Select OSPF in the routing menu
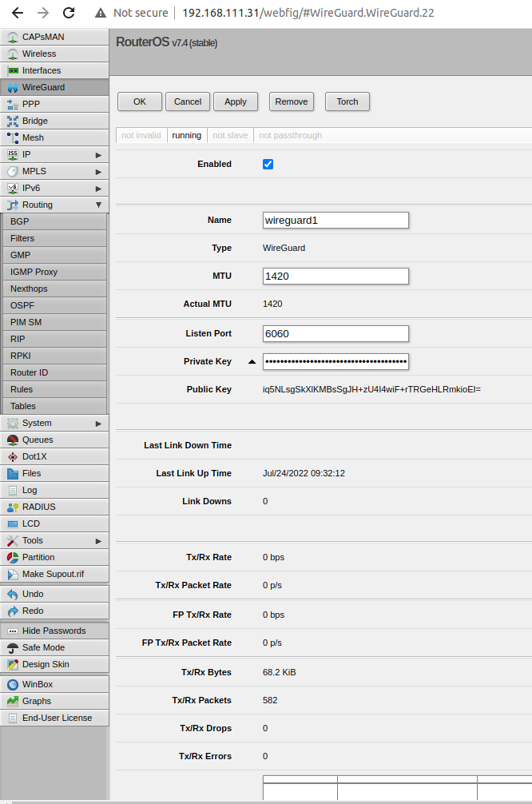 (x=55, y=305)
